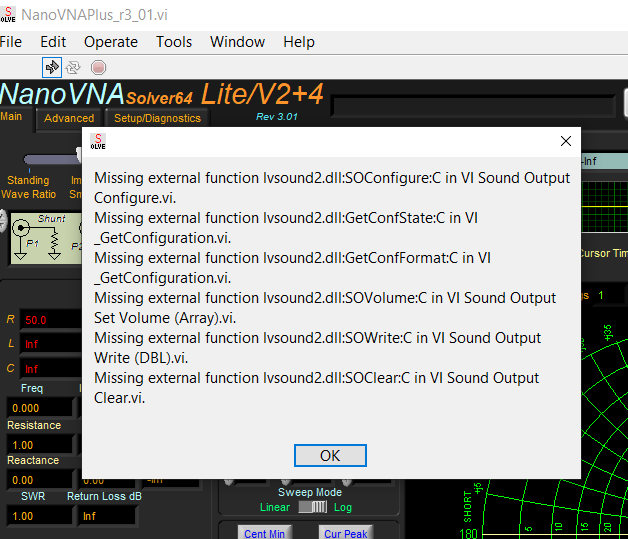Click the Cur Peak button
Image resolution: width=628 pixels, height=539 pixels.
pos(346,533)
